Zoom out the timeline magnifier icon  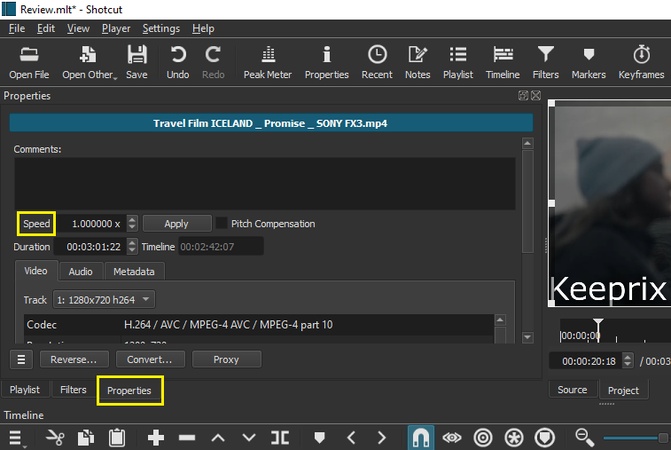(x=584, y=438)
